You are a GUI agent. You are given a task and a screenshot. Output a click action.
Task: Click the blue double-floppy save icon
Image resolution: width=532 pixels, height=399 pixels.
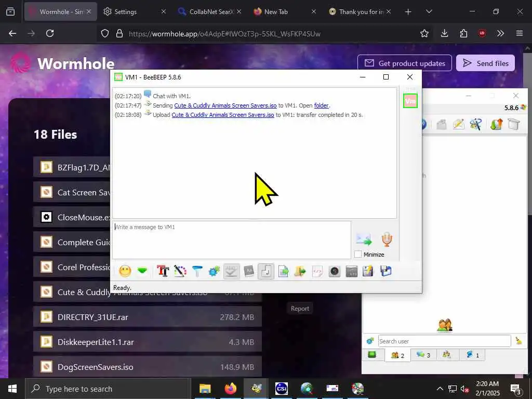coord(386,271)
